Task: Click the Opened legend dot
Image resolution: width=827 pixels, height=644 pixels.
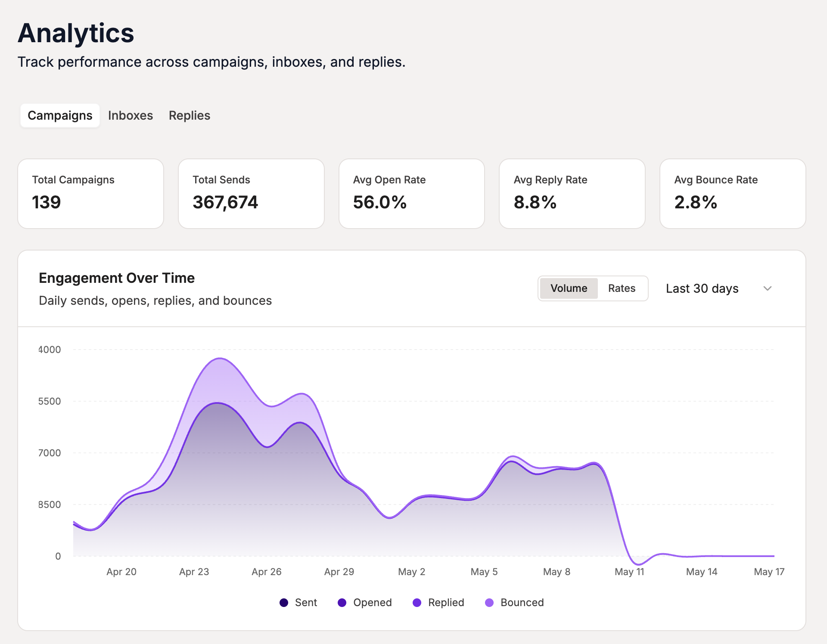Action: pyautogui.click(x=342, y=603)
